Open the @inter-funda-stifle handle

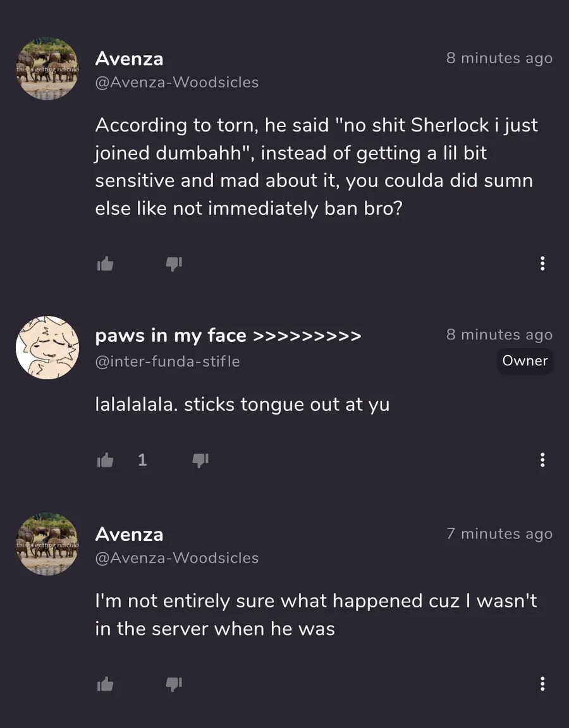tap(167, 361)
